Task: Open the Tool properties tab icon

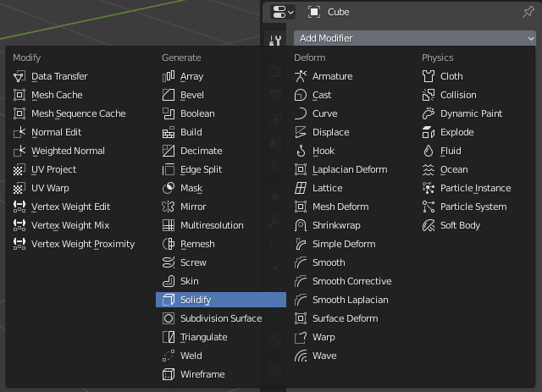Action: pos(275,41)
